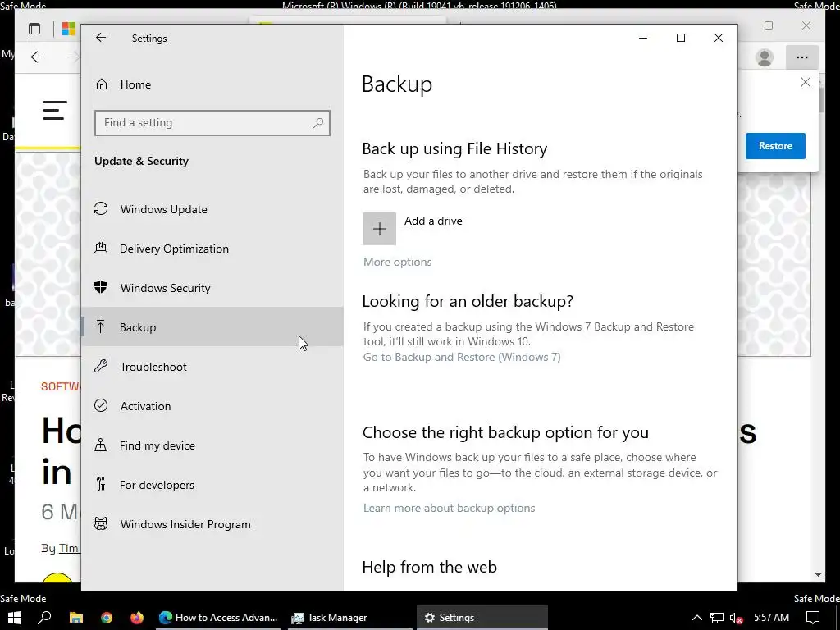Open the webpage hamburger menu

(x=55, y=111)
